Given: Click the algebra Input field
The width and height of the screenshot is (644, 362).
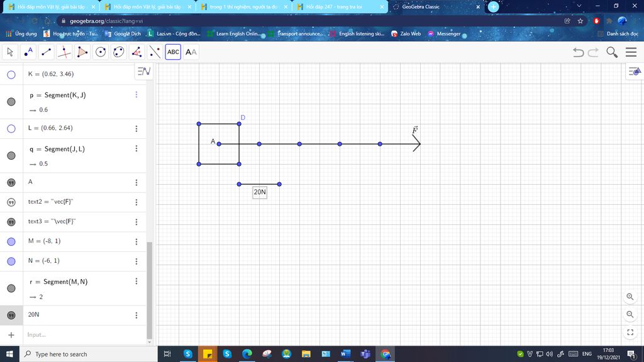Looking at the screenshot, I should click(x=84, y=335).
